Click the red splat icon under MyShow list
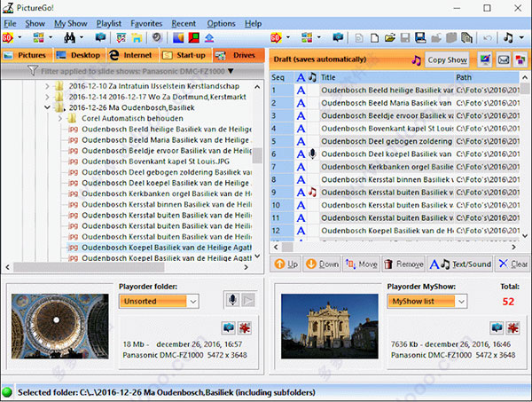 click(513, 327)
